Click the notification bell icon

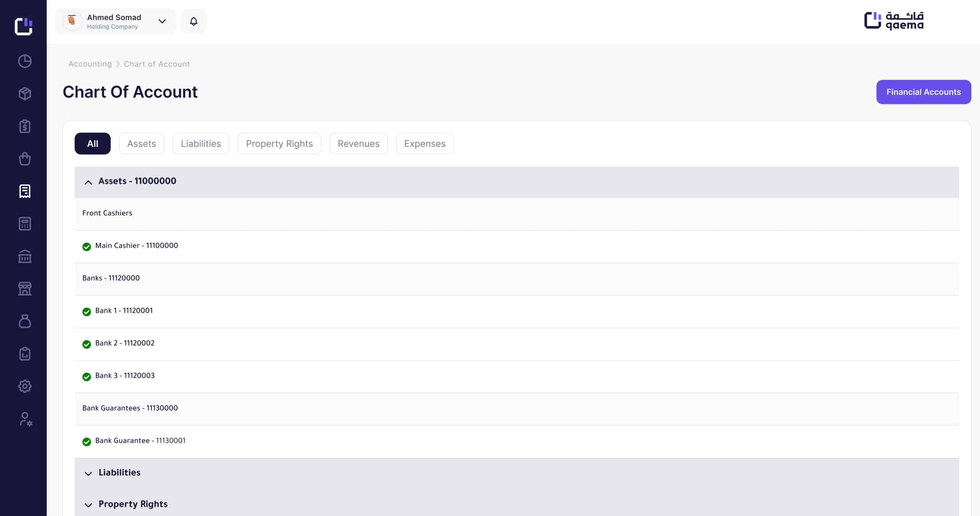194,21
